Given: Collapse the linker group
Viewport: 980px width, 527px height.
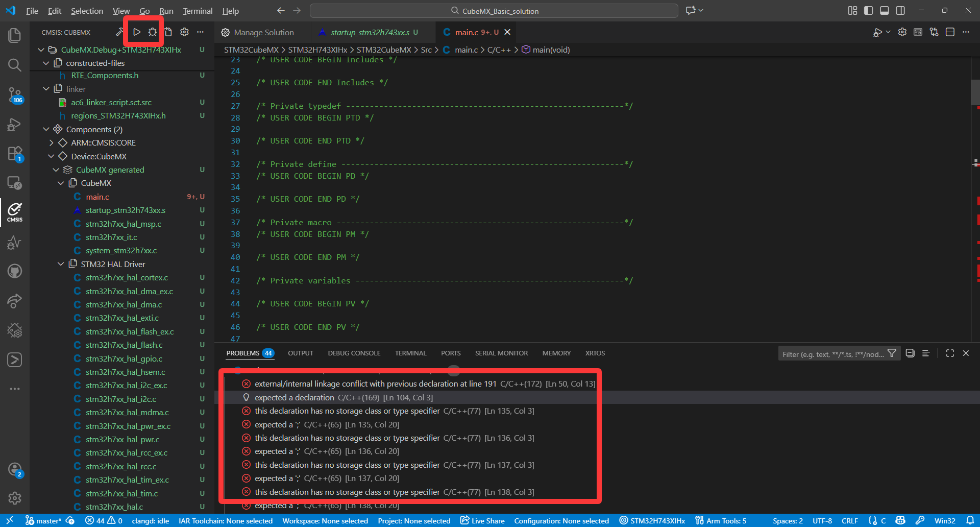Looking at the screenshot, I should click(x=46, y=89).
